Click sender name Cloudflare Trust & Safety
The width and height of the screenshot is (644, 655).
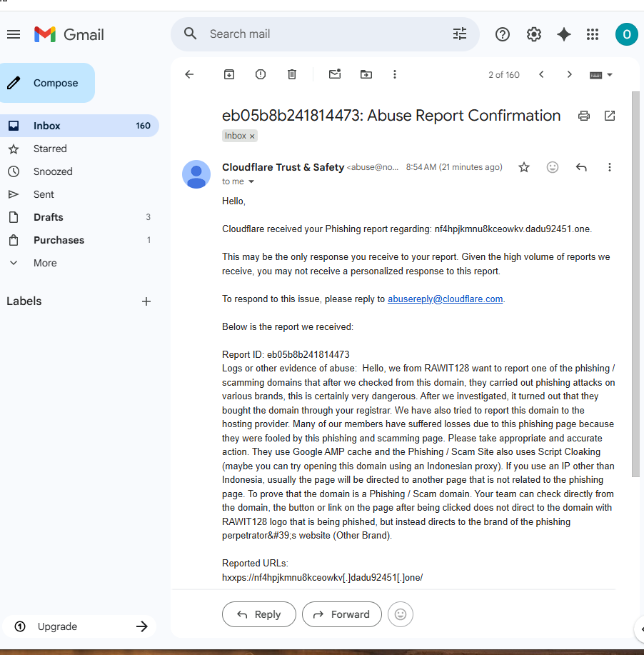(283, 167)
